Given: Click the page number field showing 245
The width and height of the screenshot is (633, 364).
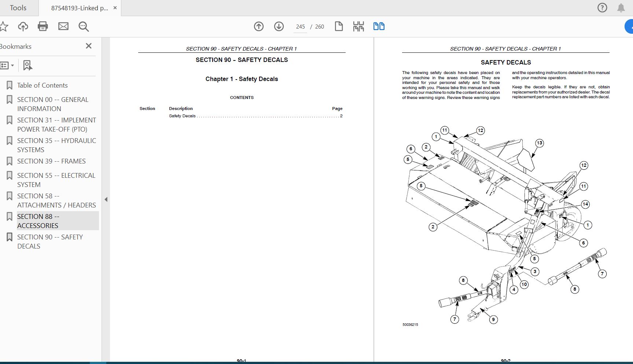Looking at the screenshot, I should (x=300, y=27).
